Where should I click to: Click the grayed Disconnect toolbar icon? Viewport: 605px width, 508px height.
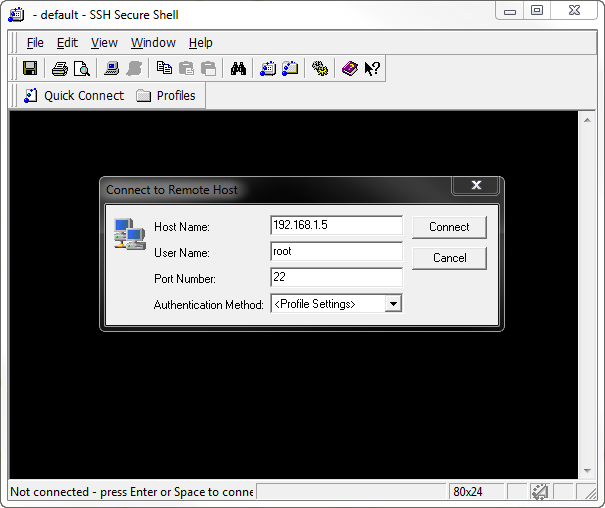[134, 69]
